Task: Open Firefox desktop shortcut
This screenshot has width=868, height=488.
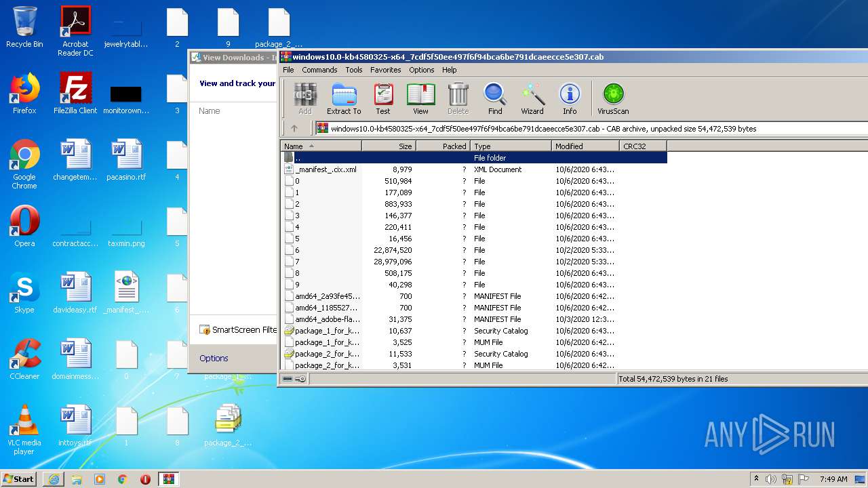Action: click(24, 94)
